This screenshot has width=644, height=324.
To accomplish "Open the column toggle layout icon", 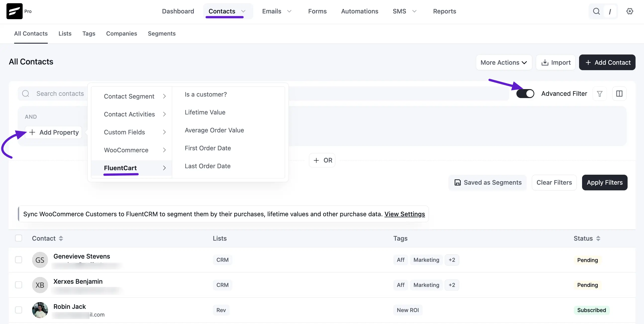I will pyautogui.click(x=619, y=94).
